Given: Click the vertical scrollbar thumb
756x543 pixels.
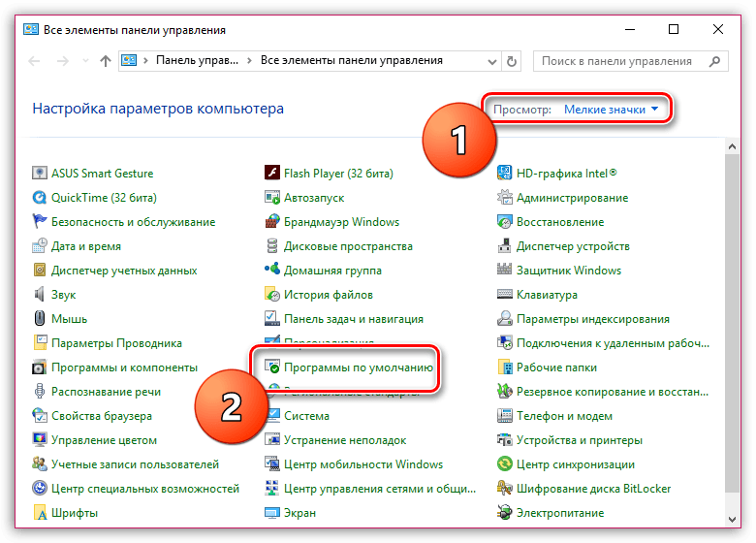Looking at the screenshot, I should pyautogui.click(x=732, y=323).
